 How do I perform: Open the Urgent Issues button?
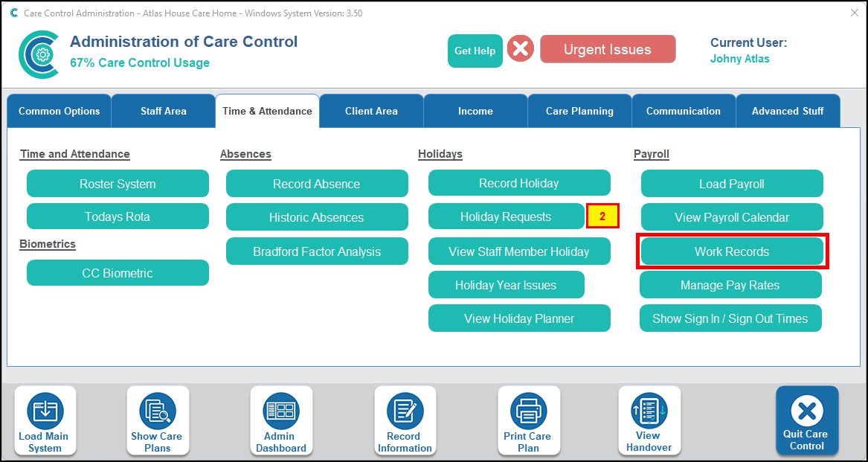607,50
